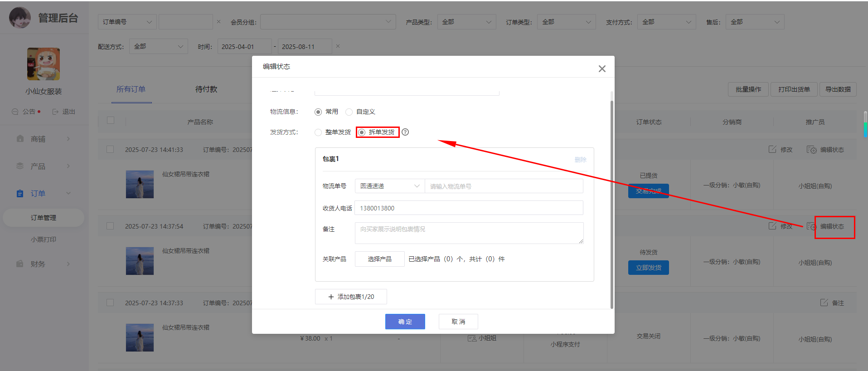This screenshot has height=371, width=868.
Task: Click the 退出 logout icon
Action: pyautogui.click(x=56, y=112)
